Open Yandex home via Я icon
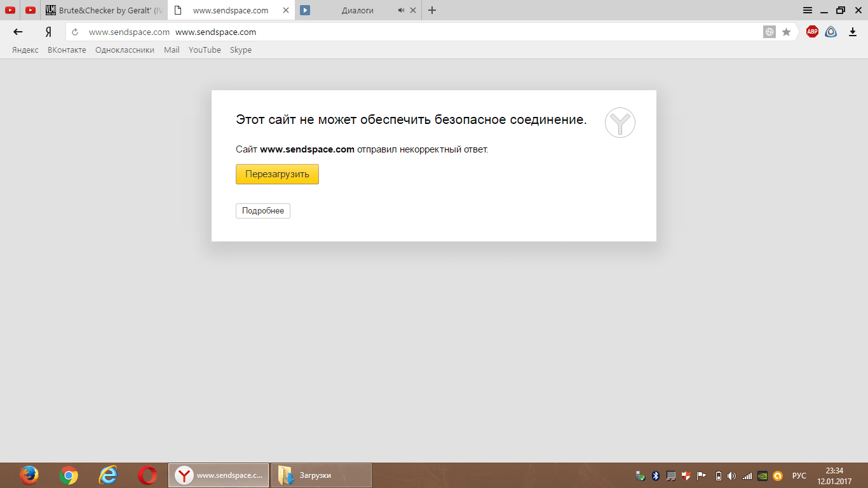The width and height of the screenshot is (868, 488). click(48, 32)
